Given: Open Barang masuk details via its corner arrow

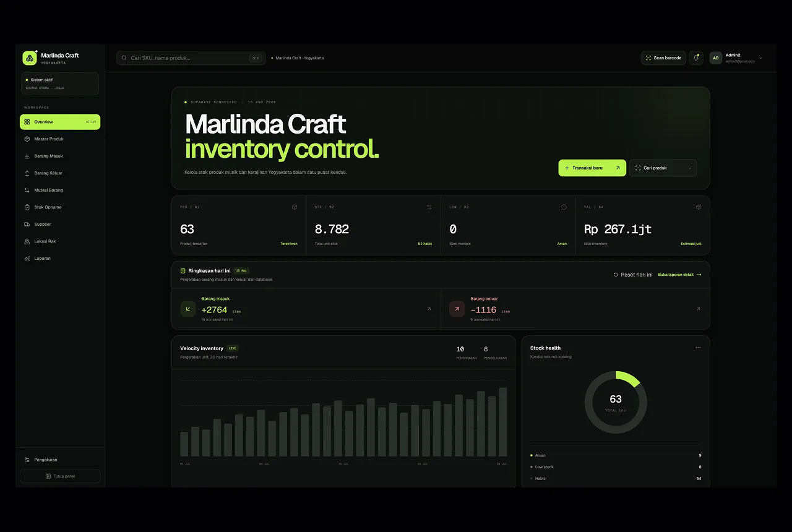Looking at the screenshot, I should (x=429, y=309).
